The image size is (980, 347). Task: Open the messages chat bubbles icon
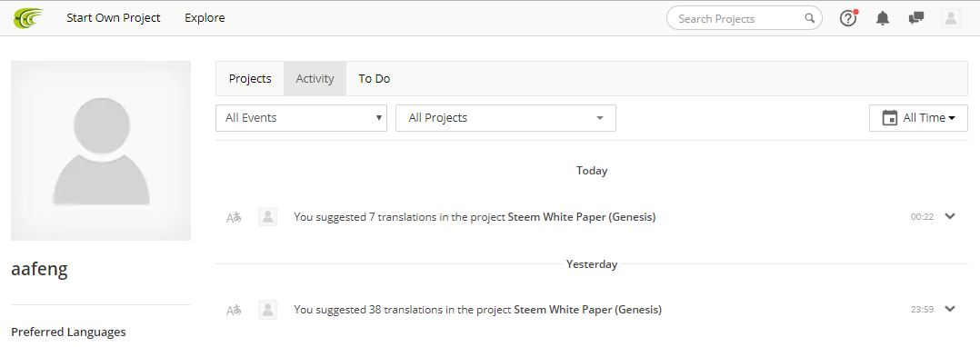point(916,18)
